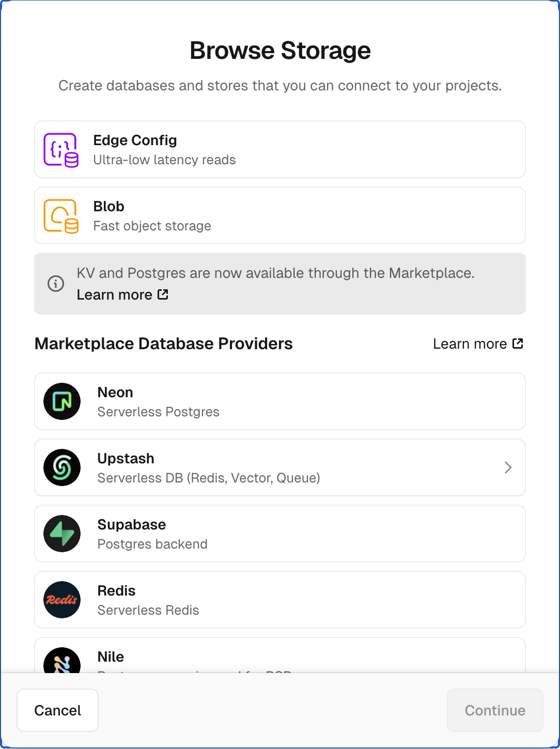Choose the Nile provider name
This screenshot has width=560, height=749.
(x=111, y=657)
